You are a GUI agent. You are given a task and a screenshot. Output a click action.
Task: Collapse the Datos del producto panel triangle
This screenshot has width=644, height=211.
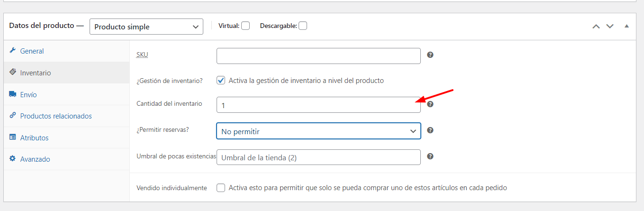(x=626, y=26)
